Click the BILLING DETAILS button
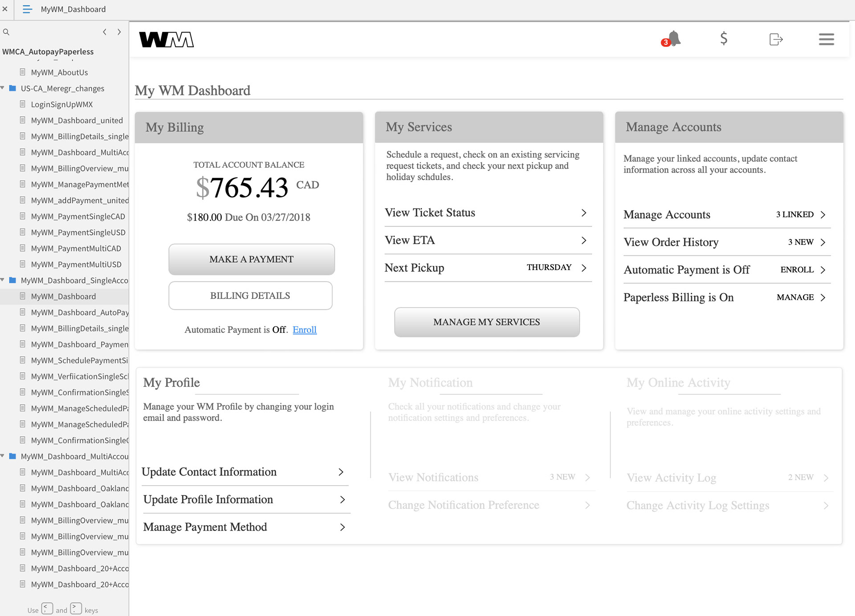855x616 pixels. [x=250, y=296]
